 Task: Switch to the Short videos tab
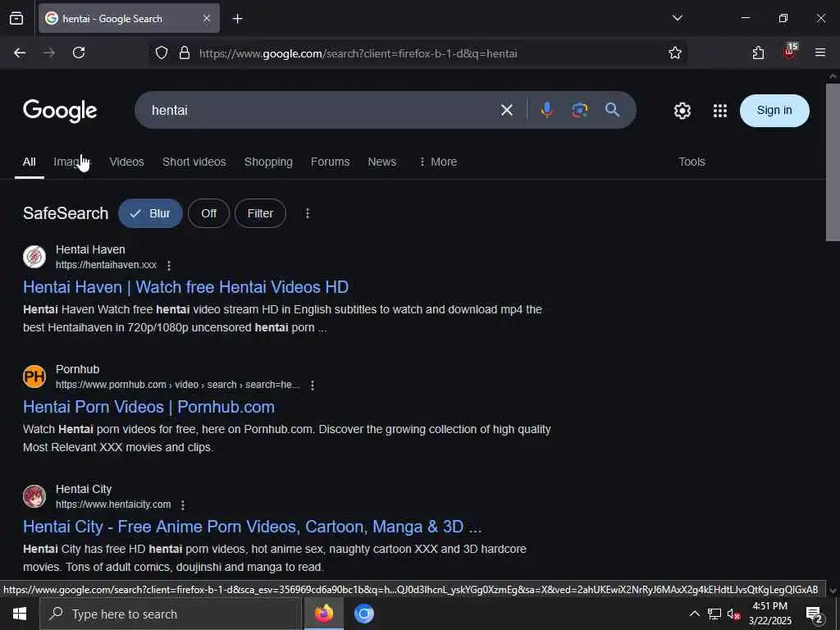click(x=194, y=162)
